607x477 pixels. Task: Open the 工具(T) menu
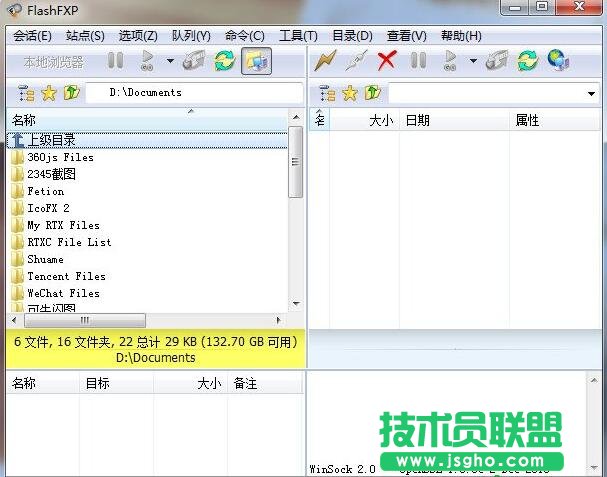298,36
